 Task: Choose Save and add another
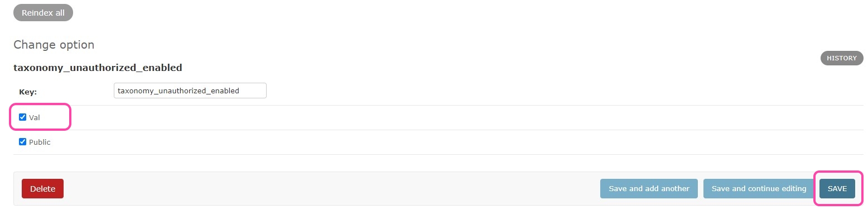click(x=649, y=189)
